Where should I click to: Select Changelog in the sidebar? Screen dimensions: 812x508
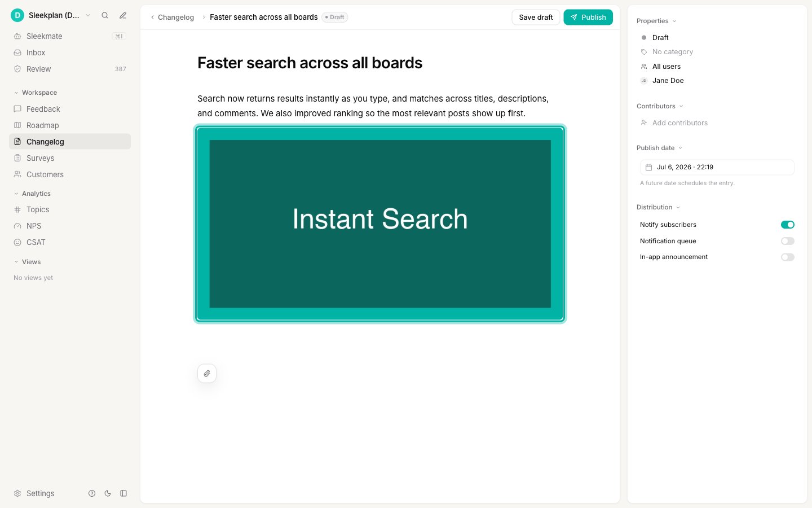point(70,142)
